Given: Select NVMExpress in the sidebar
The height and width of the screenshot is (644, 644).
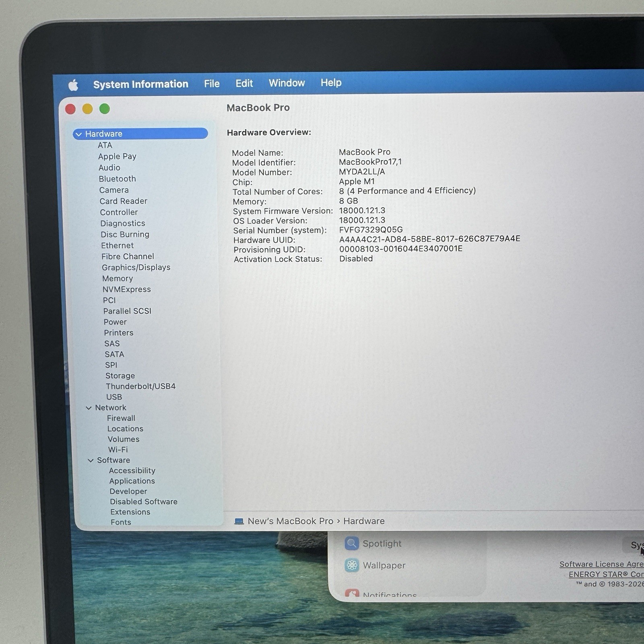Looking at the screenshot, I should 127,289.
